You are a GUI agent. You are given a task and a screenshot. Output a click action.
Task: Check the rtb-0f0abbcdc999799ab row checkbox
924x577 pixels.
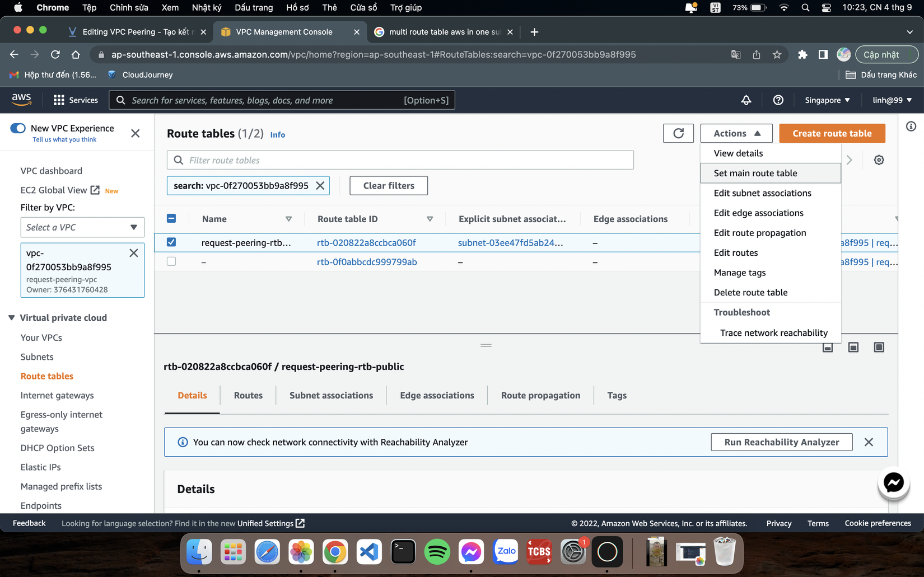171,261
